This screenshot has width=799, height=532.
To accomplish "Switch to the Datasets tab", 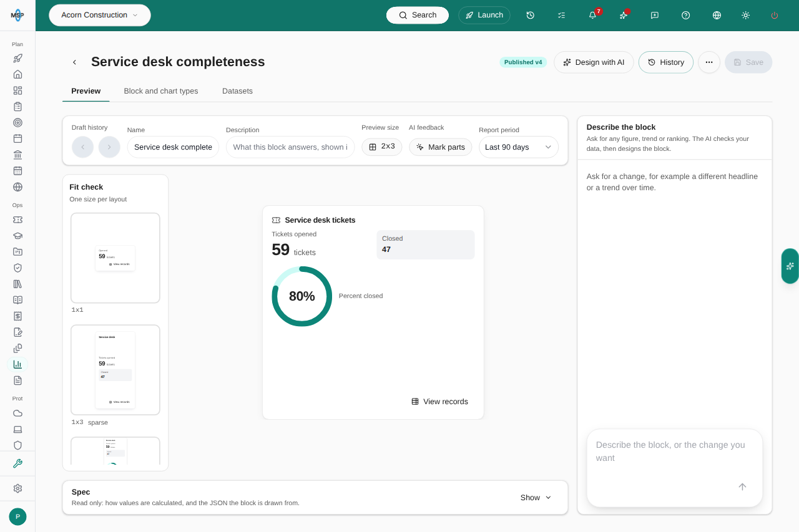I will tap(237, 91).
